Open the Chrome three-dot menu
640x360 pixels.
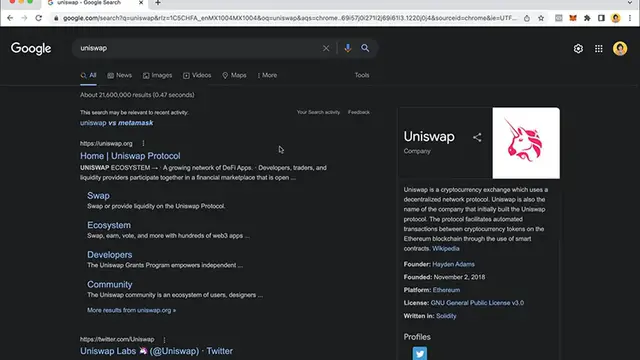(630, 18)
